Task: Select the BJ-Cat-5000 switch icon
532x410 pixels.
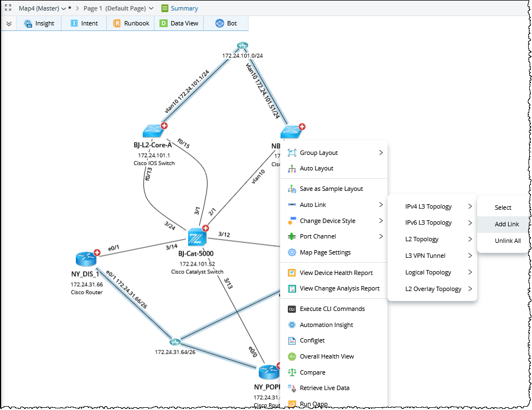Action: point(197,237)
